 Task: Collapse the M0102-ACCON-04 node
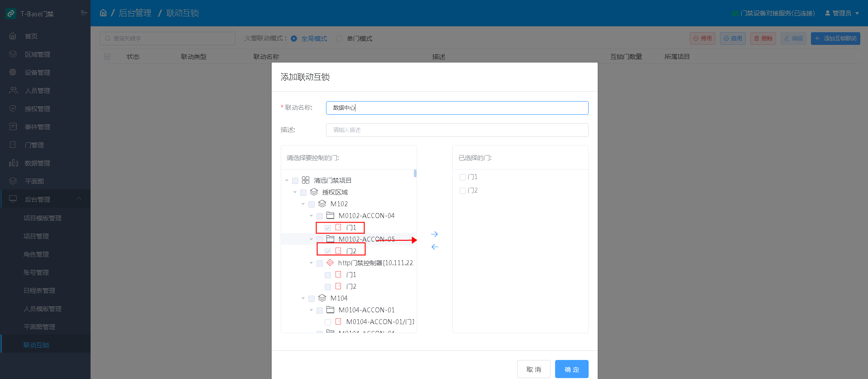[311, 216]
